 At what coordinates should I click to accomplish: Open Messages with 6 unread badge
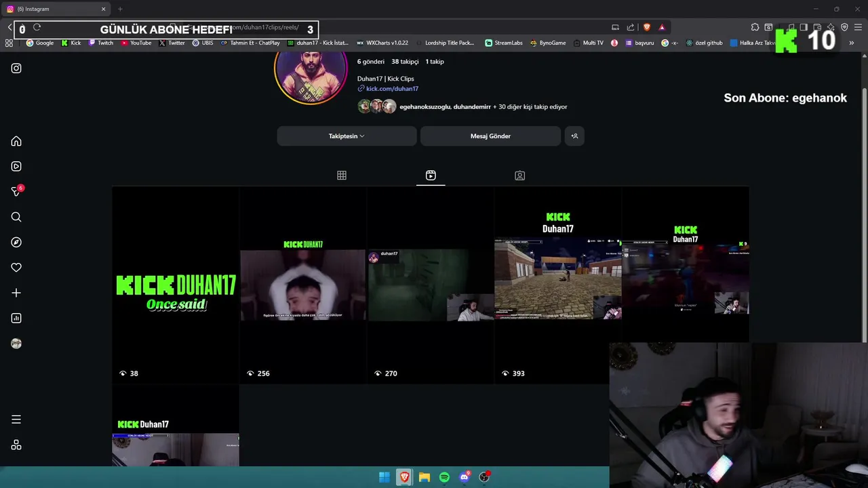[16, 192]
